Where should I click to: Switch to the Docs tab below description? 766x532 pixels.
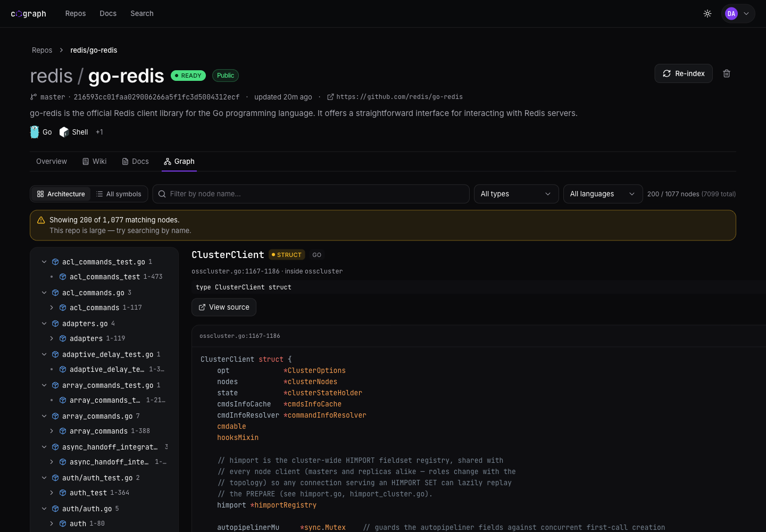[136, 161]
